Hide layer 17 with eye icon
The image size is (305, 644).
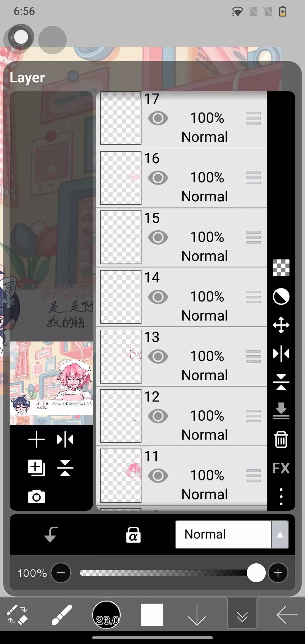[158, 118]
